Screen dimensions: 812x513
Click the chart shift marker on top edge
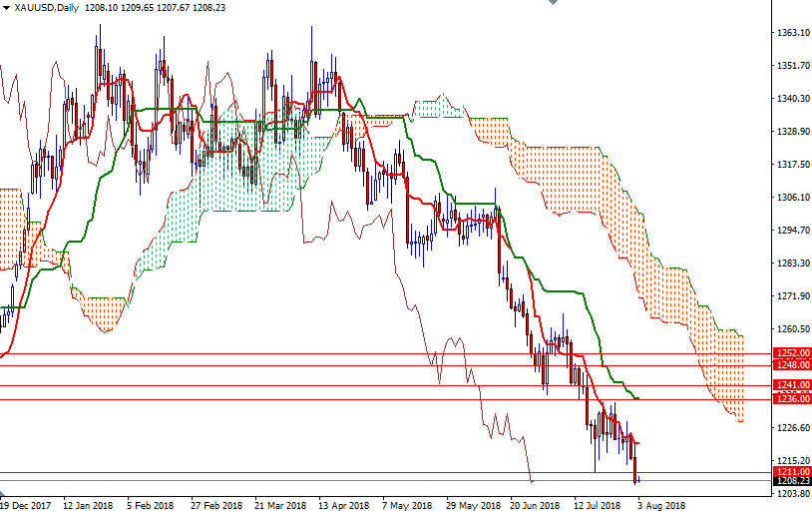(554, 3)
